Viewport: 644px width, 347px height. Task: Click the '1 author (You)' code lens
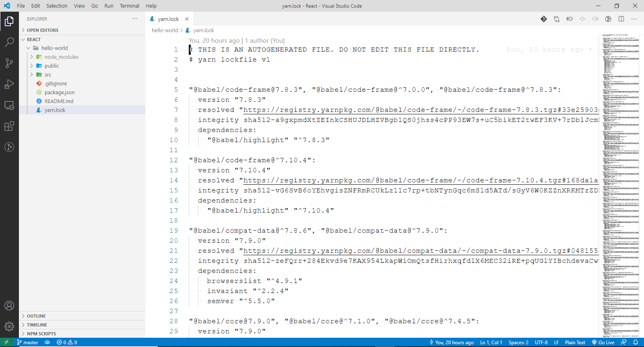[x=265, y=41]
